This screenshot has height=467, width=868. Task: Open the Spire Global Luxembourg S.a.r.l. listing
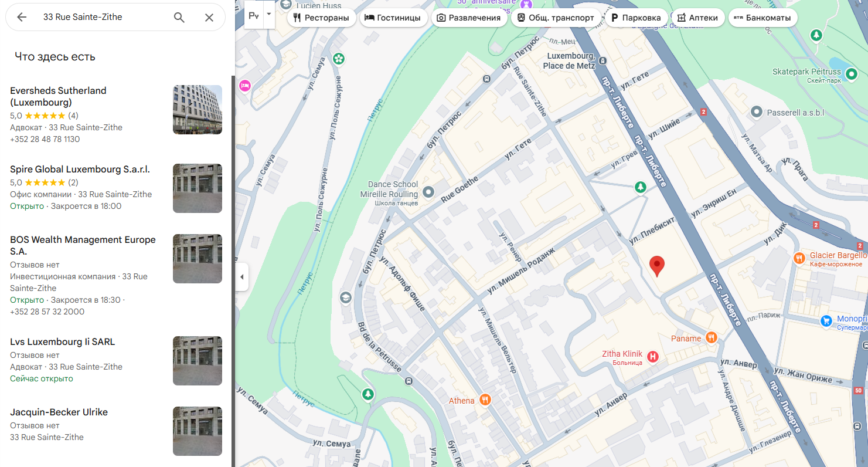click(x=116, y=188)
